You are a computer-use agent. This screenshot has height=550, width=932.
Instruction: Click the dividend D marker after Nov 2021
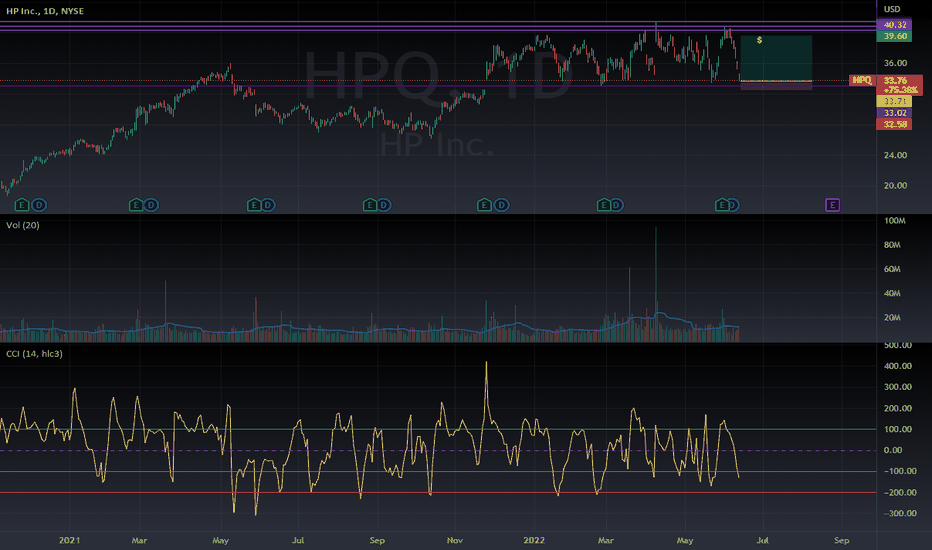pyautogui.click(x=501, y=205)
